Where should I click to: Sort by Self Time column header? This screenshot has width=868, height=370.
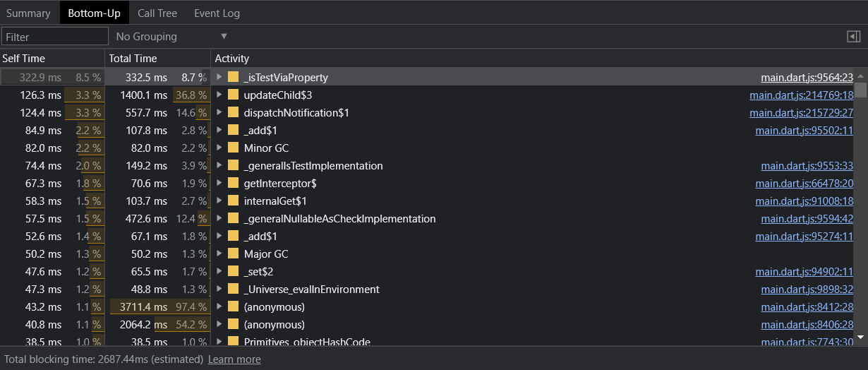pyautogui.click(x=52, y=59)
